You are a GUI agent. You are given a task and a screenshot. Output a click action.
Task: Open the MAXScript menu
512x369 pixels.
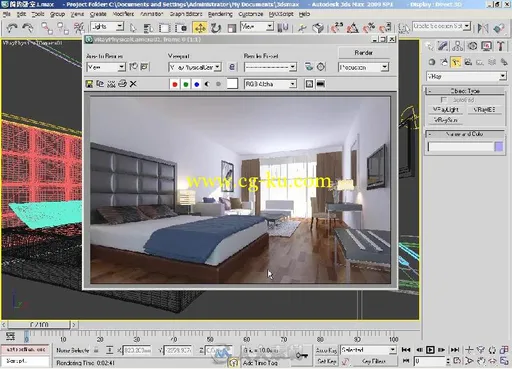point(281,14)
